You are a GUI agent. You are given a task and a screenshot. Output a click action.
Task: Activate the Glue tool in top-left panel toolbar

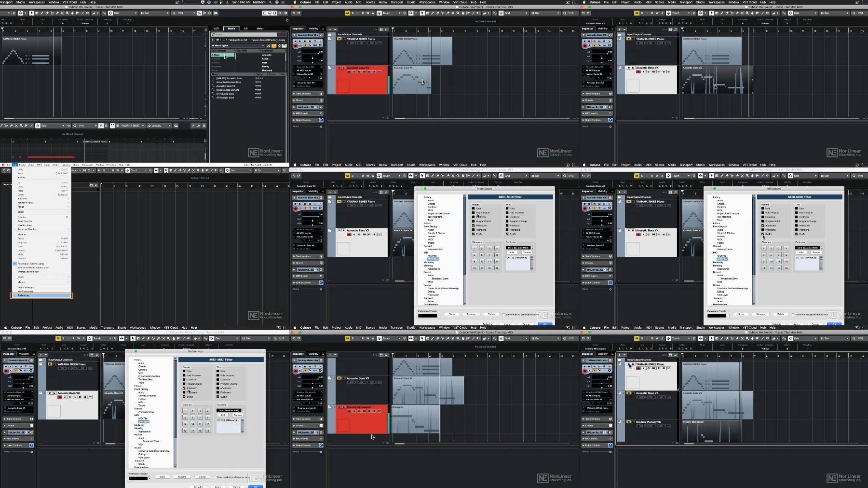click(x=57, y=13)
